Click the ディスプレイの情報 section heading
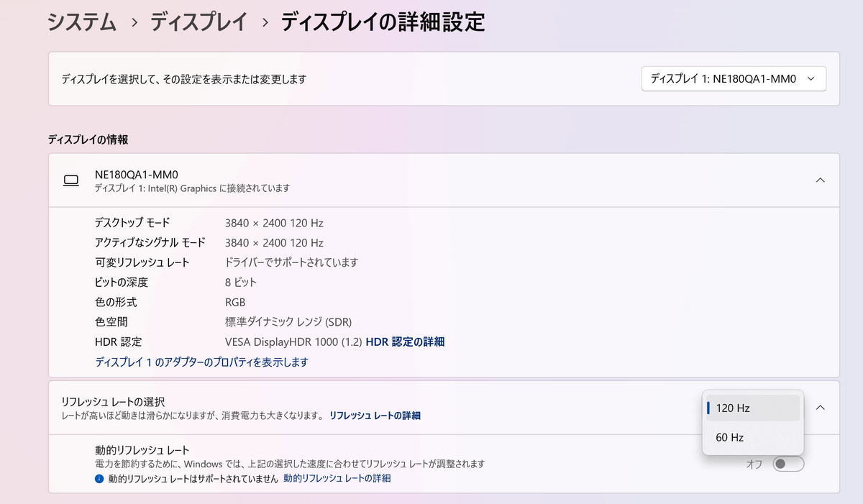 point(88,139)
